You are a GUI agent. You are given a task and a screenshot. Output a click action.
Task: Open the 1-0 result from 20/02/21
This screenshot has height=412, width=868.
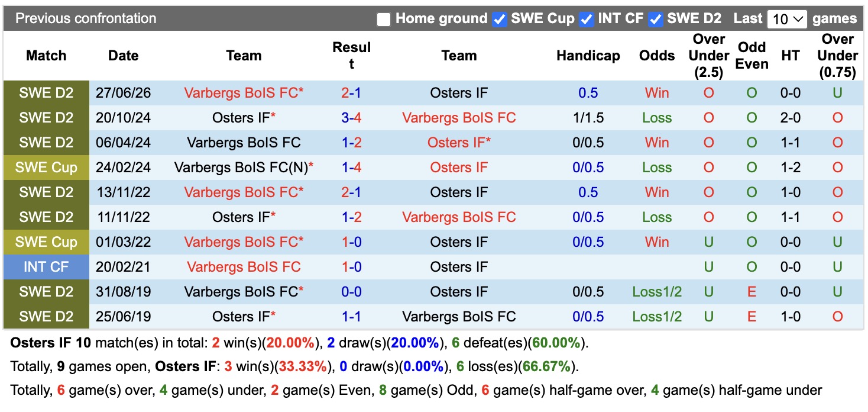tap(351, 267)
